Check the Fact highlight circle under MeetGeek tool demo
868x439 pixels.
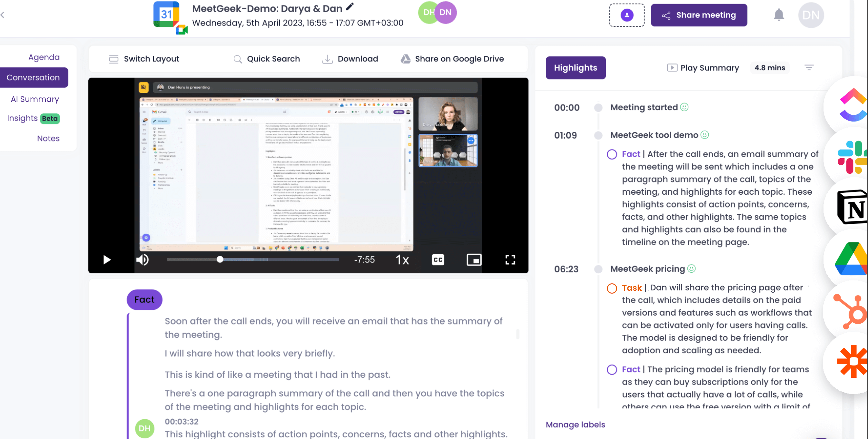[612, 154]
